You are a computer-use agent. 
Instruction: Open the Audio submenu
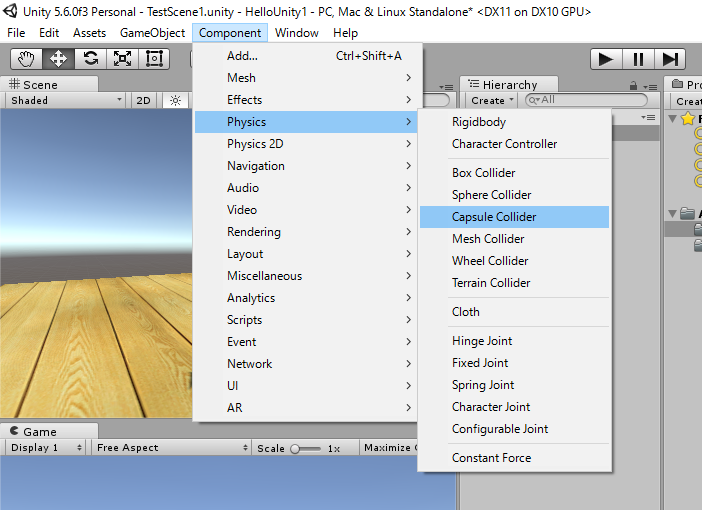click(x=306, y=188)
